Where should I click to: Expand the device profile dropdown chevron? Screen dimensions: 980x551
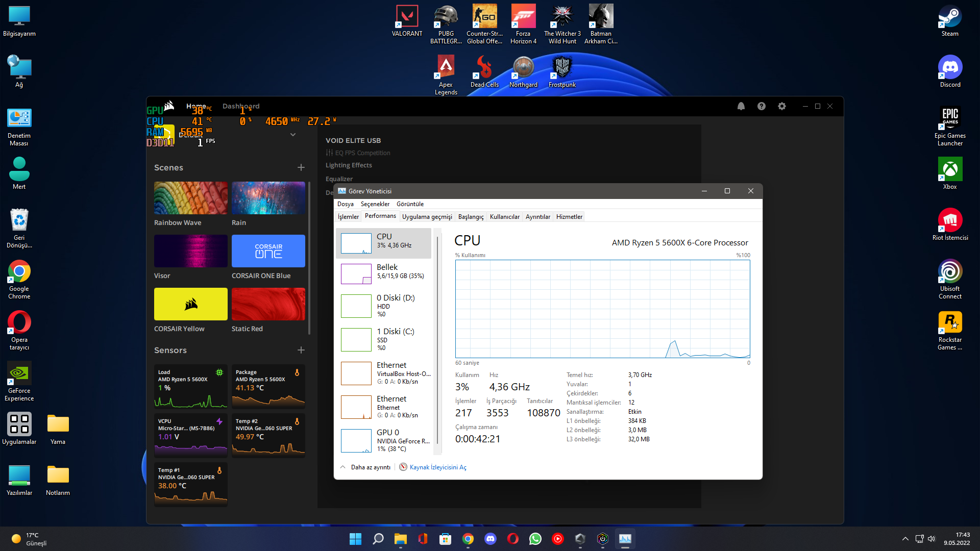click(x=293, y=135)
